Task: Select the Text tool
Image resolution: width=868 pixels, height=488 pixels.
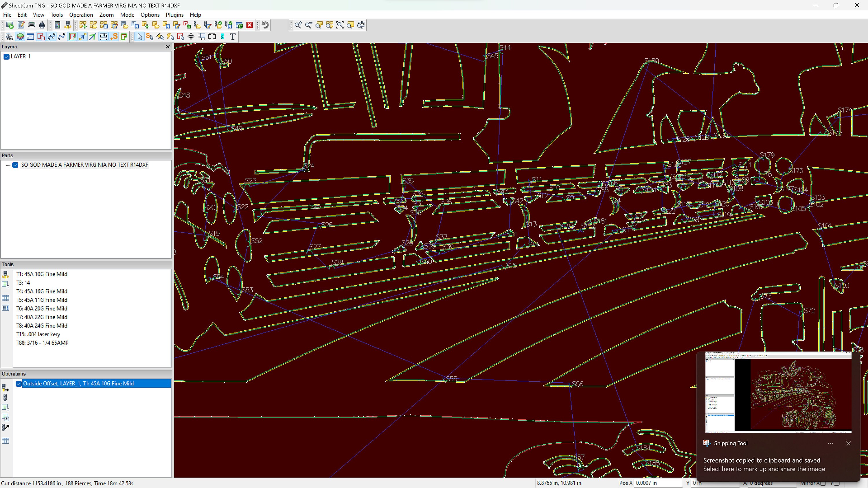Action: click(x=233, y=37)
